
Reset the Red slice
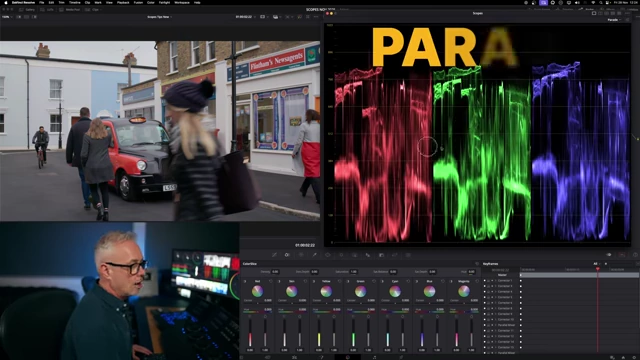(271, 281)
